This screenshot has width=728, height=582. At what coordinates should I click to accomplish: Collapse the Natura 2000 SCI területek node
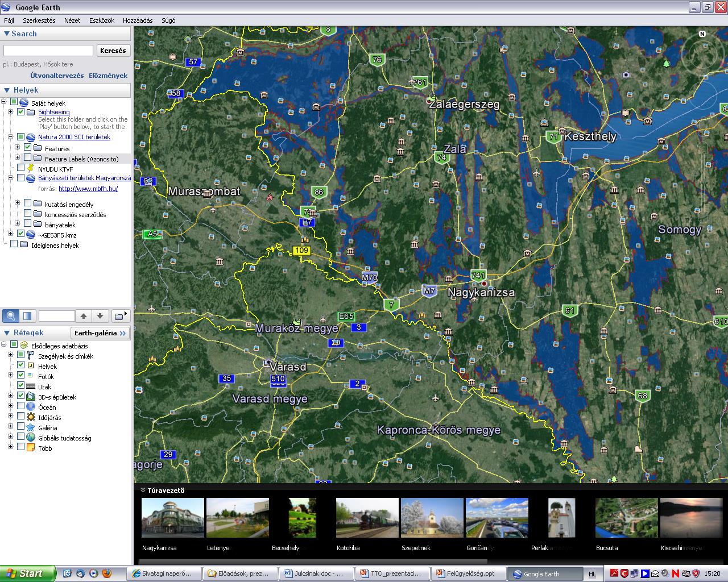pyautogui.click(x=10, y=137)
